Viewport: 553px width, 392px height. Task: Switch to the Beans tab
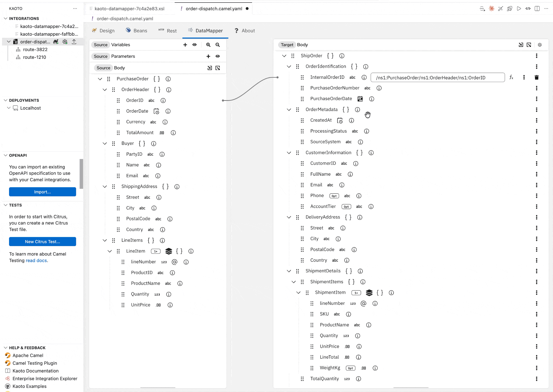[136, 31]
